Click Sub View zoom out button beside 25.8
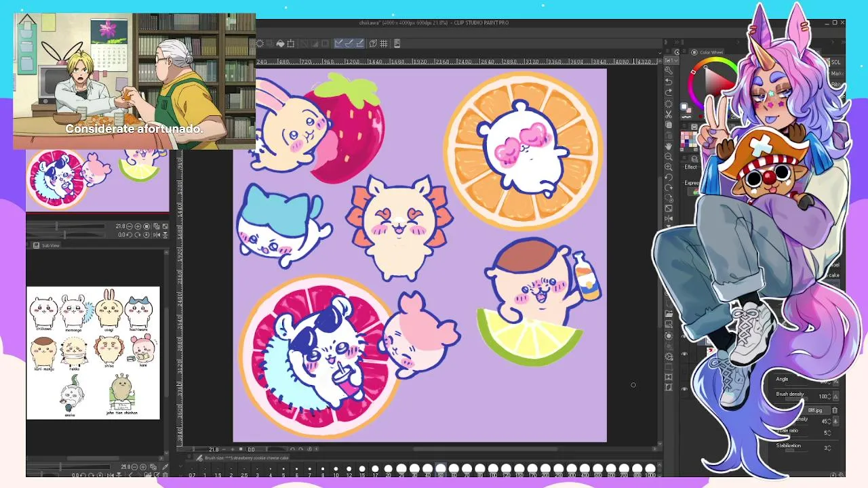Viewport: 868px width, 488px height. tap(134, 467)
